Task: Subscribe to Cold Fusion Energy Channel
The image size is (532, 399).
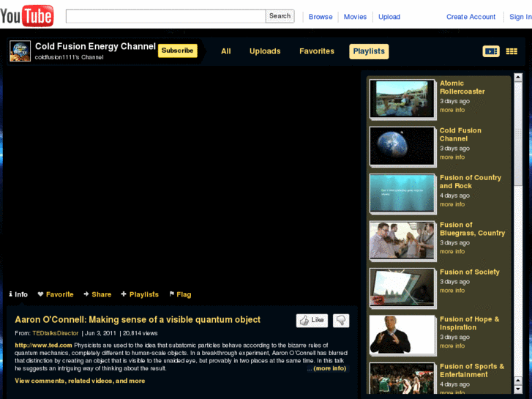Action: [x=177, y=51]
